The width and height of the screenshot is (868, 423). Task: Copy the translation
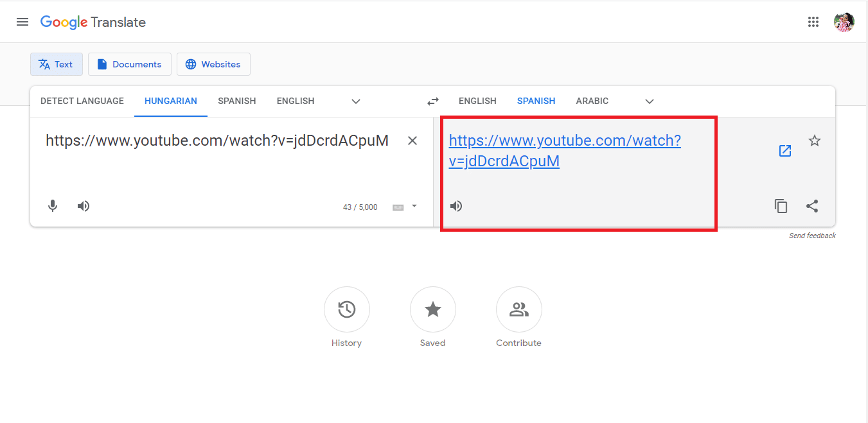[781, 206]
